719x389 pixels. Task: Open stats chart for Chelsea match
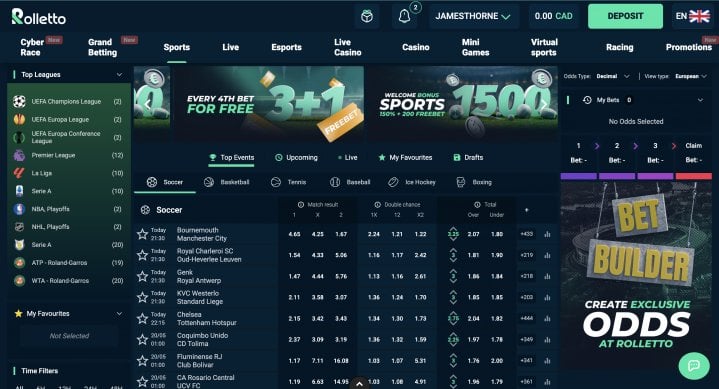(547, 318)
